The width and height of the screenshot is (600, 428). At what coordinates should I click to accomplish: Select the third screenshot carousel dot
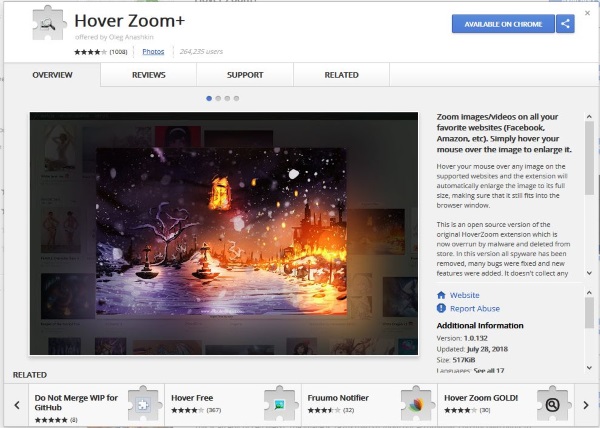(227, 98)
